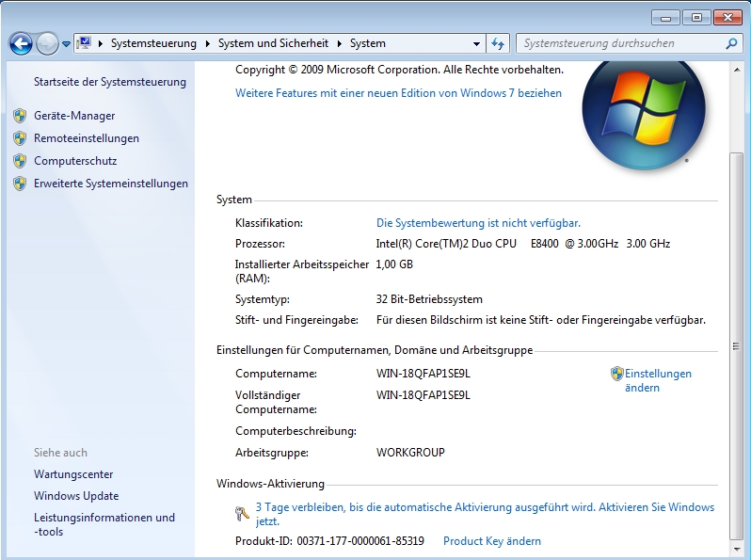Open Remoteeinstellungen
Image resolution: width=751 pixels, height=560 pixels.
(x=87, y=138)
